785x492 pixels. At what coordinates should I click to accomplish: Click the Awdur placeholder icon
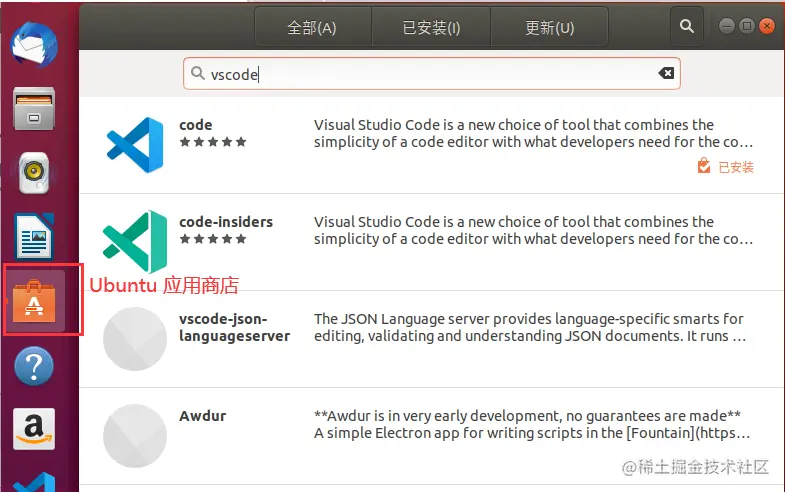[135, 436]
